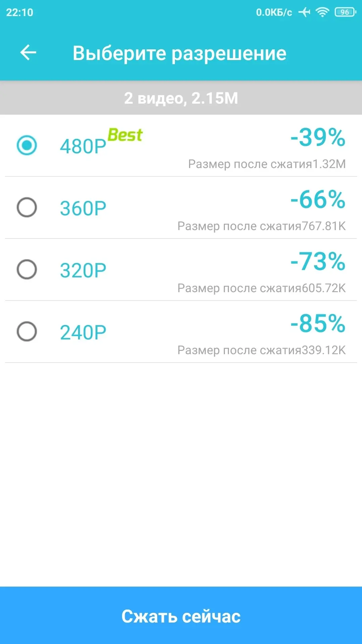The image size is (362, 644).
Task: Tap the 360P resolution label
Action: (83, 208)
